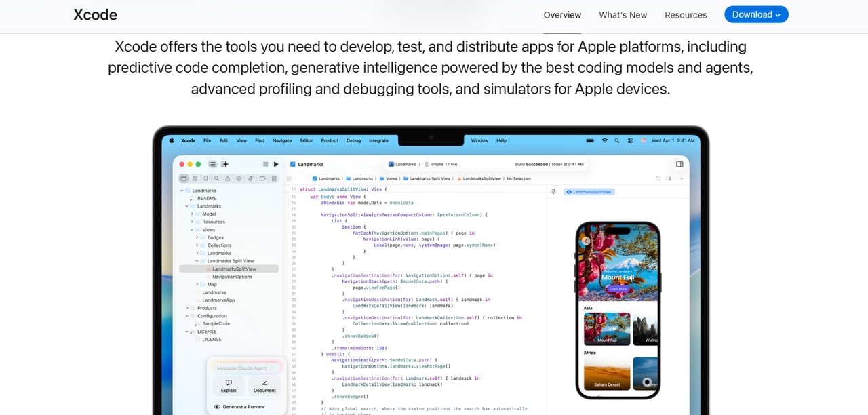Add a new editor with the plus icon
Image resolution: width=868 pixels, height=415 pixels.
(682, 179)
